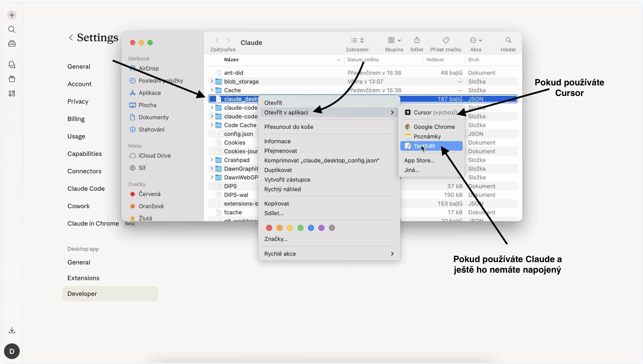Click the download icon in left sidebar
Viewport: 643px width, 364px height.
(x=12, y=330)
